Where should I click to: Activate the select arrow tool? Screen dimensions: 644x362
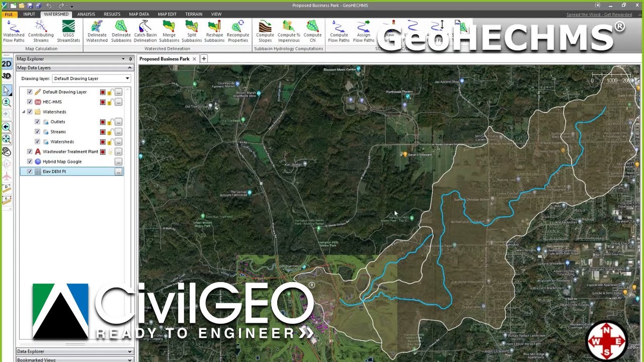tap(7, 90)
